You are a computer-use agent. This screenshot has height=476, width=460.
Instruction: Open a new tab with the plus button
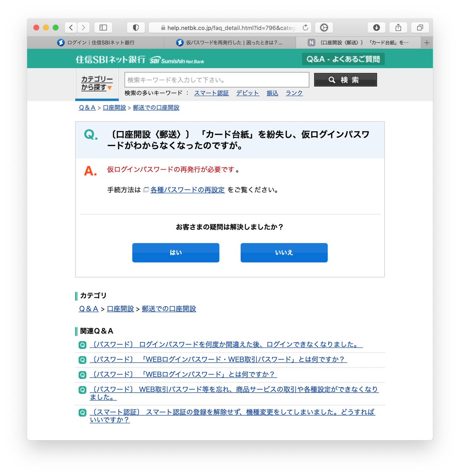(x=427, y=42)
